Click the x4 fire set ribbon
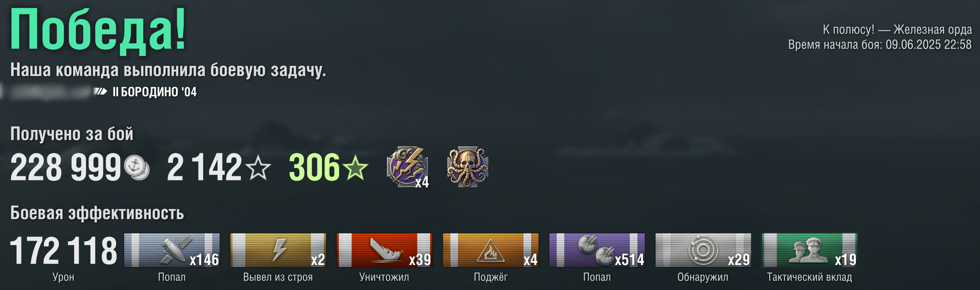 491,250
